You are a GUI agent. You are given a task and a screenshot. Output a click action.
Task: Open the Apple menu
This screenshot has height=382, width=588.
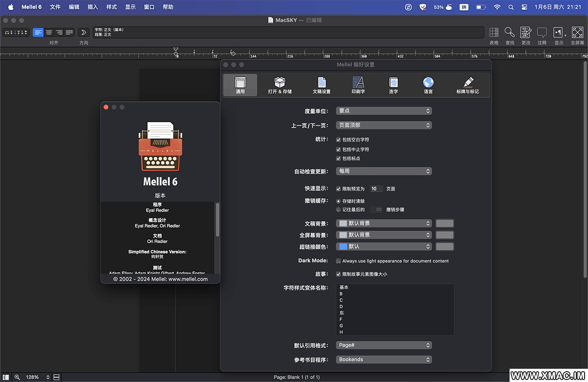point(10,7)
